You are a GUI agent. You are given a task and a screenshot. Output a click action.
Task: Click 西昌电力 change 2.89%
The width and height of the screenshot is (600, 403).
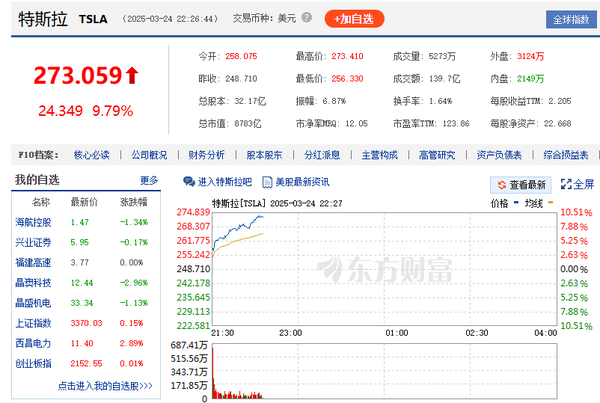pos(131,343)
